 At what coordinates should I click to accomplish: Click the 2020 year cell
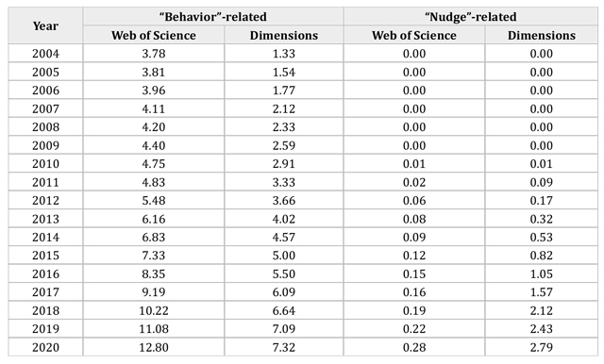(45, 347)
